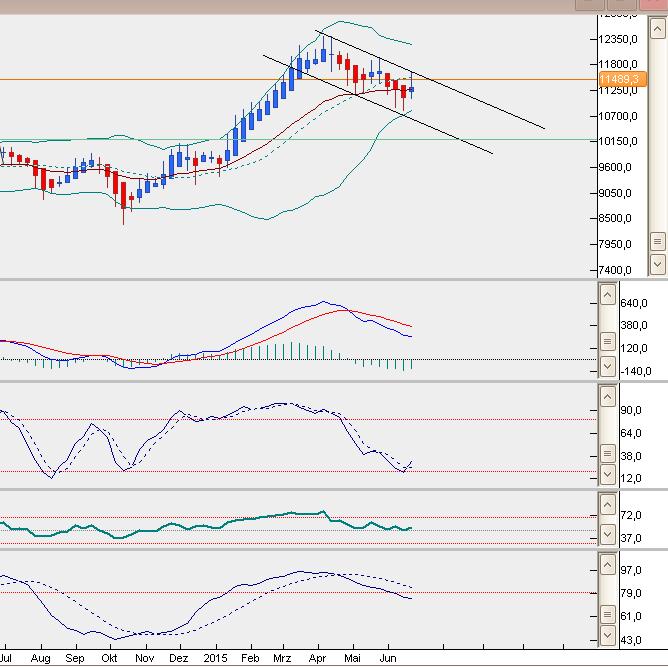Click the most recent candle on the chart
Image resolution: width=668 pixels, height=667 pixels.
click(411, 89)
